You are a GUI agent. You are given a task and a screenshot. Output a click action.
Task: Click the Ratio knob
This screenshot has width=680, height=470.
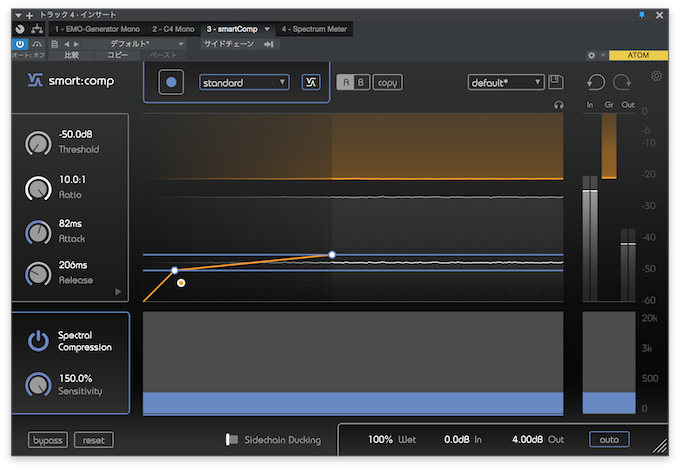click(x=38, y=189)
